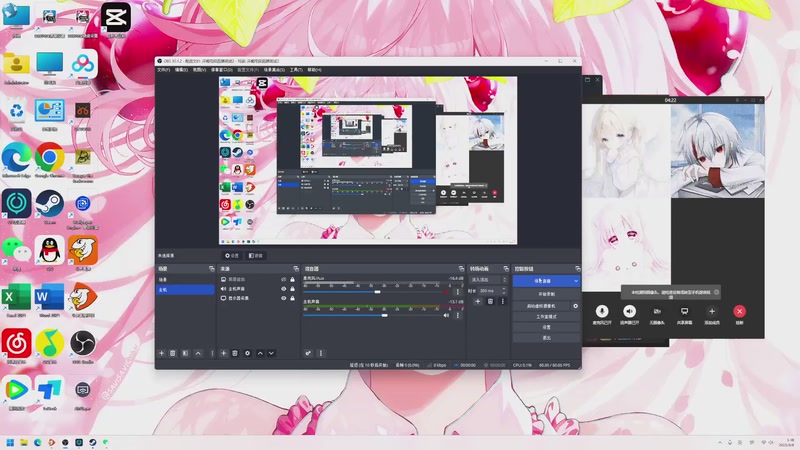Hang up the call with the red button

[x=739, y=311]
